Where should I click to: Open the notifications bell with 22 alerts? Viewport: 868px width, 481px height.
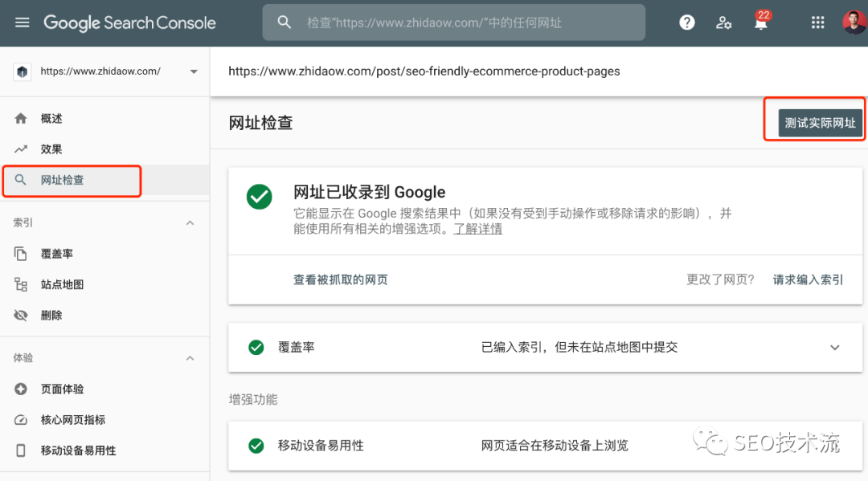760,22
